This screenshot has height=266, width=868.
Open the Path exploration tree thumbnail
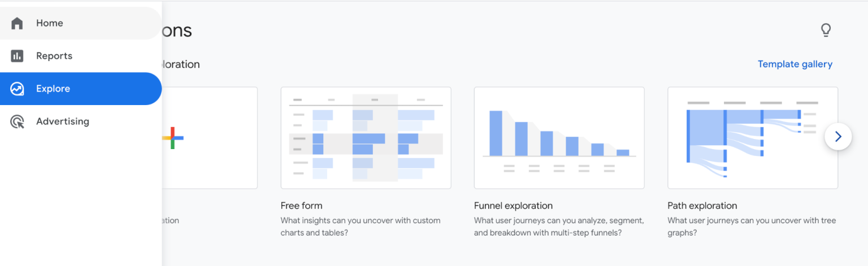(752, 138)
